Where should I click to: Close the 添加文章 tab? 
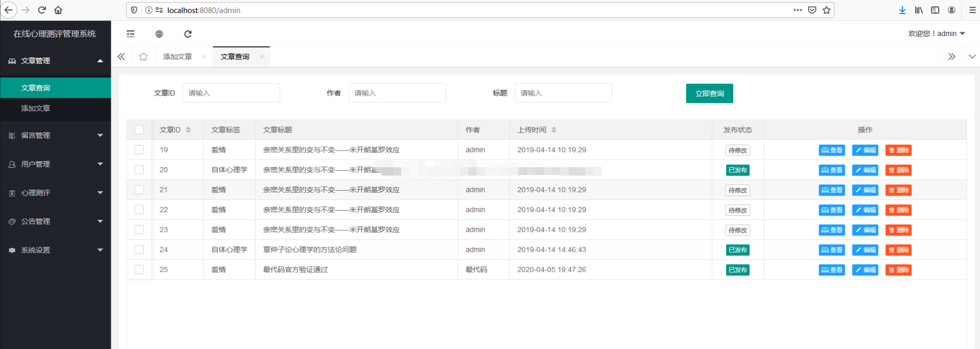click(204, 56)
